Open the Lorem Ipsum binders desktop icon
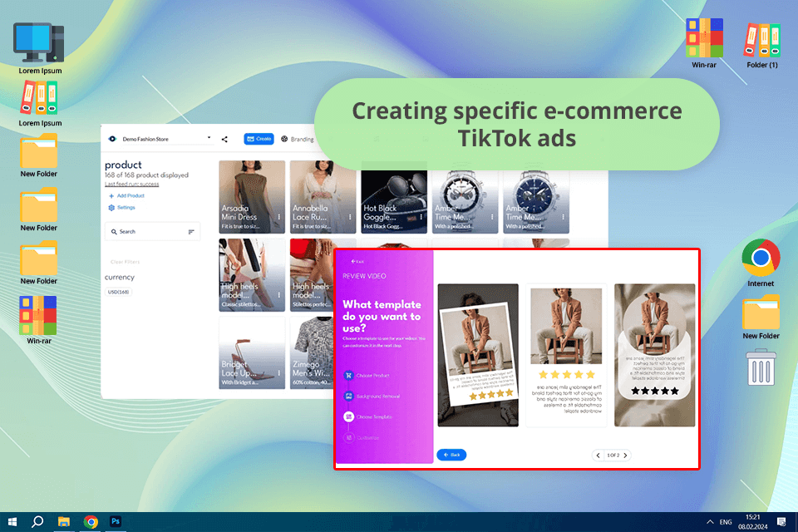798x532 pixels. click(x=40, y=104)
